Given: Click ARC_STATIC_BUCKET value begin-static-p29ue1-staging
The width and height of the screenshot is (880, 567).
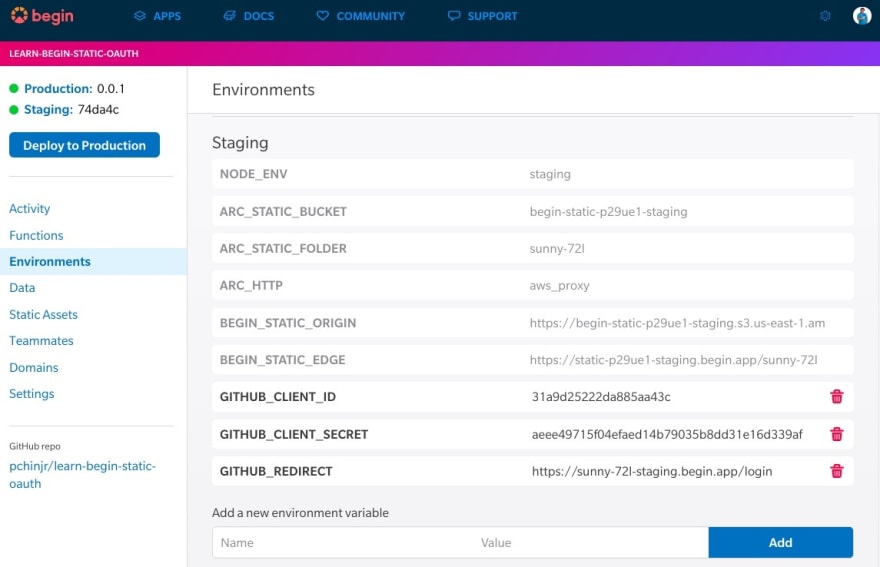Looking at the screenshot, I should (608, 211).
